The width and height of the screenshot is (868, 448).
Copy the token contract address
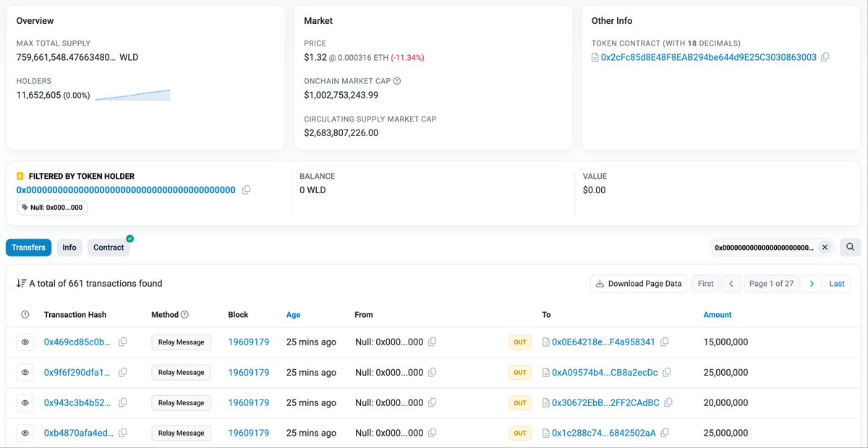(x=825, y=57)
